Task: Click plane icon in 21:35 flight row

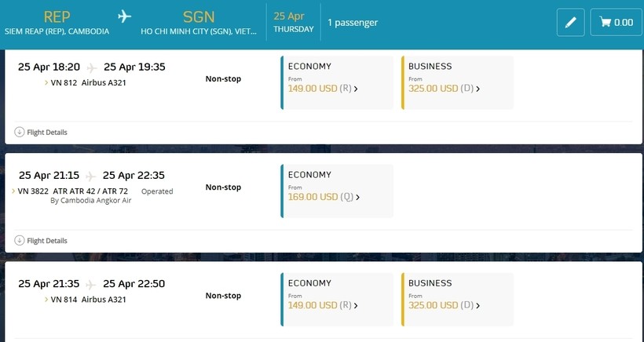Action: coord(93,284)
